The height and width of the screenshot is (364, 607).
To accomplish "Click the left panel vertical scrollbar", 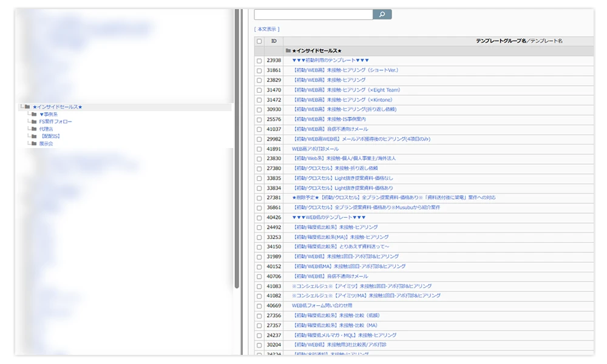I will pyautogui.click(x=237, y=182).
